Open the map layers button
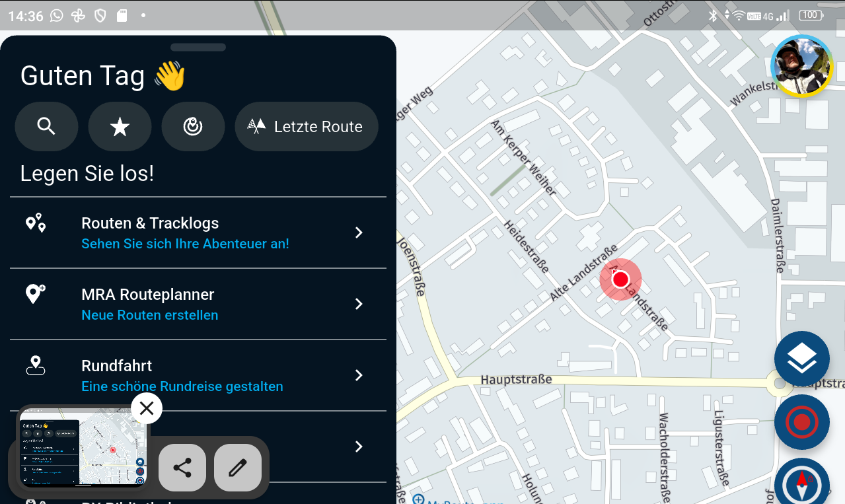The image size is (845, 504). coord(801,359)
